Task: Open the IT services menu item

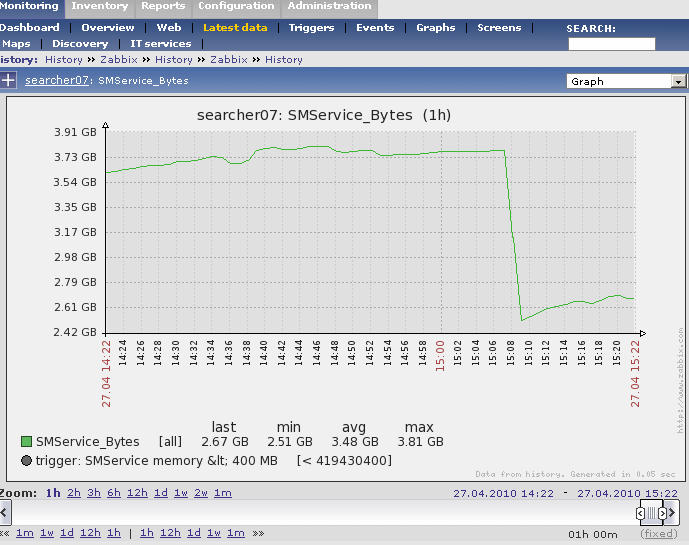Action: click(160, 44)
